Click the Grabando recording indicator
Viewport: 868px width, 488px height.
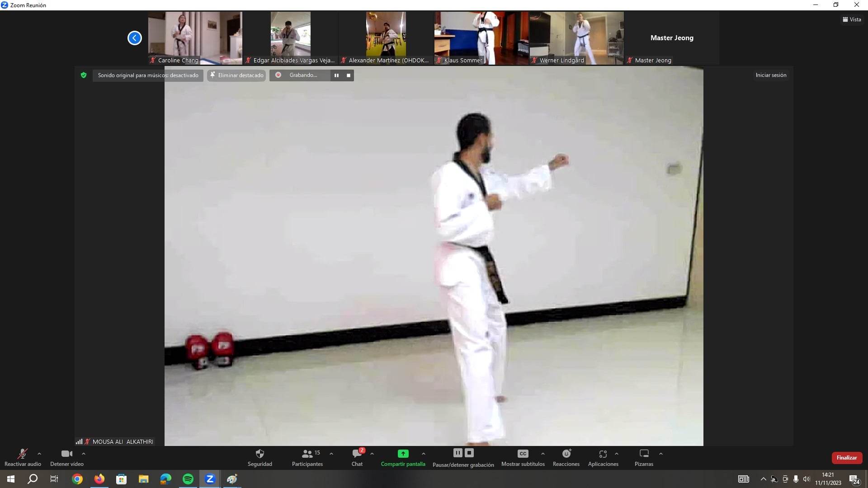(298, 75)
